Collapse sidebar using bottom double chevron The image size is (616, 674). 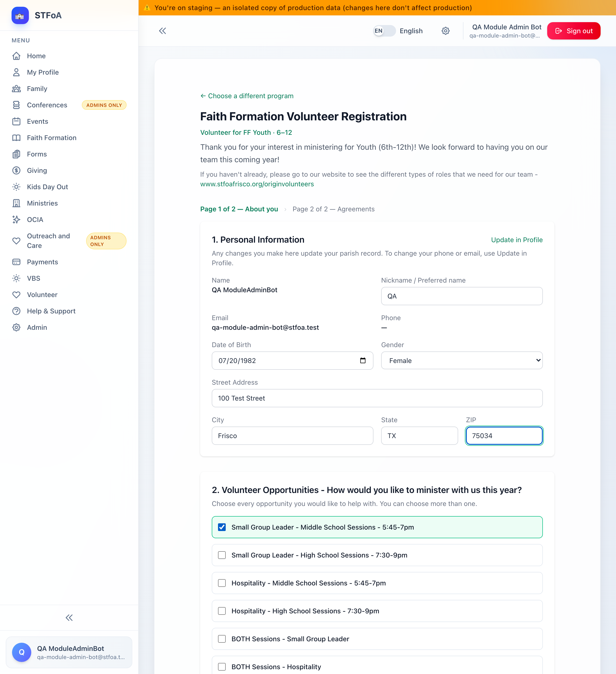[69, 618]
